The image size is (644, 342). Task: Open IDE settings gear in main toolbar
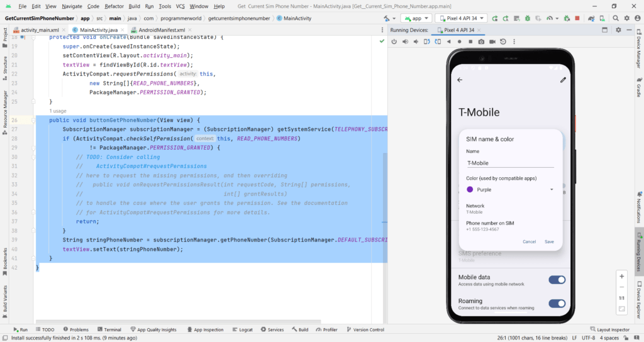(626, 18)
